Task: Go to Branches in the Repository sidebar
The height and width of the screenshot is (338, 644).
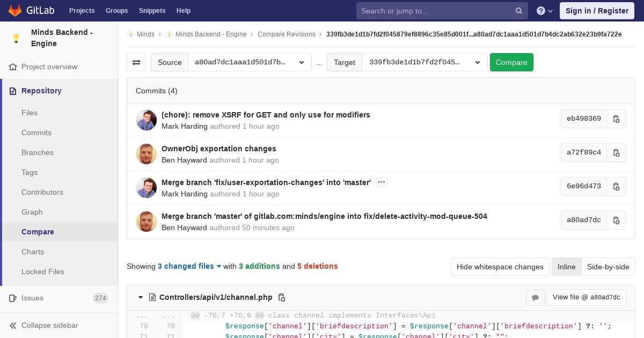Action: [38, 152]
